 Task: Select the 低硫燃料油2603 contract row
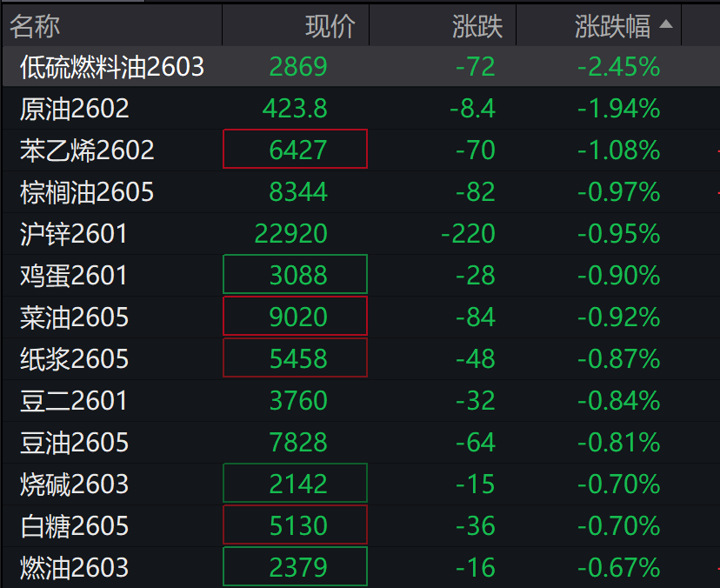tap(112, 66)
